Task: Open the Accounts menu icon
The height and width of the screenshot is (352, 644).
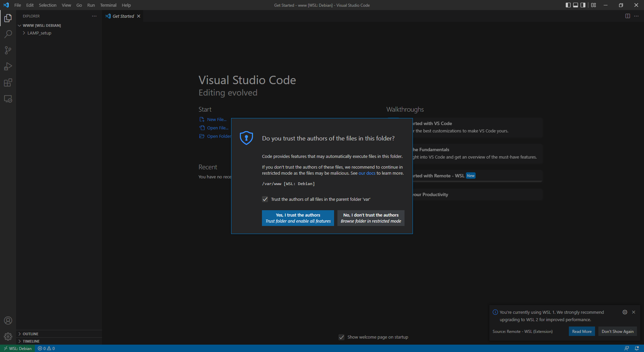Action: (8, 320)
